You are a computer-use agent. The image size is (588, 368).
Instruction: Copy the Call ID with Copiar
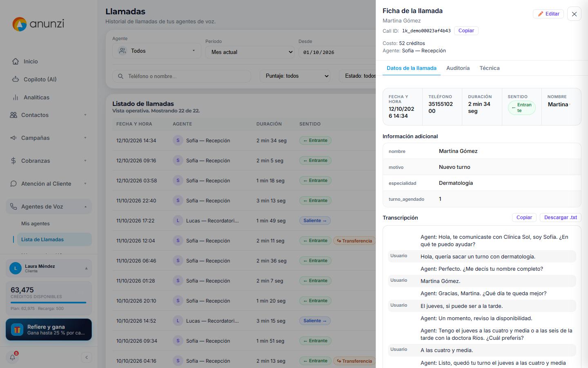tap(466, 31)
